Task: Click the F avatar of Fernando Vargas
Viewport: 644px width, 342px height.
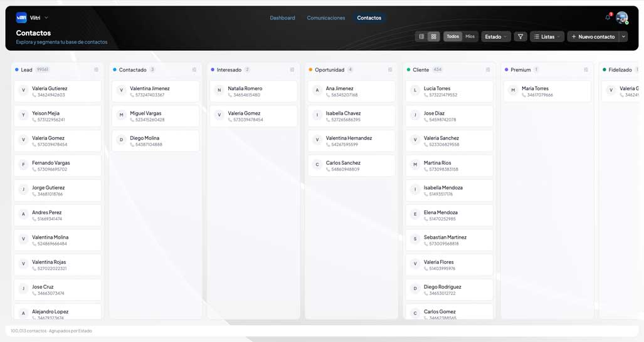Action: tap(23, 165)
